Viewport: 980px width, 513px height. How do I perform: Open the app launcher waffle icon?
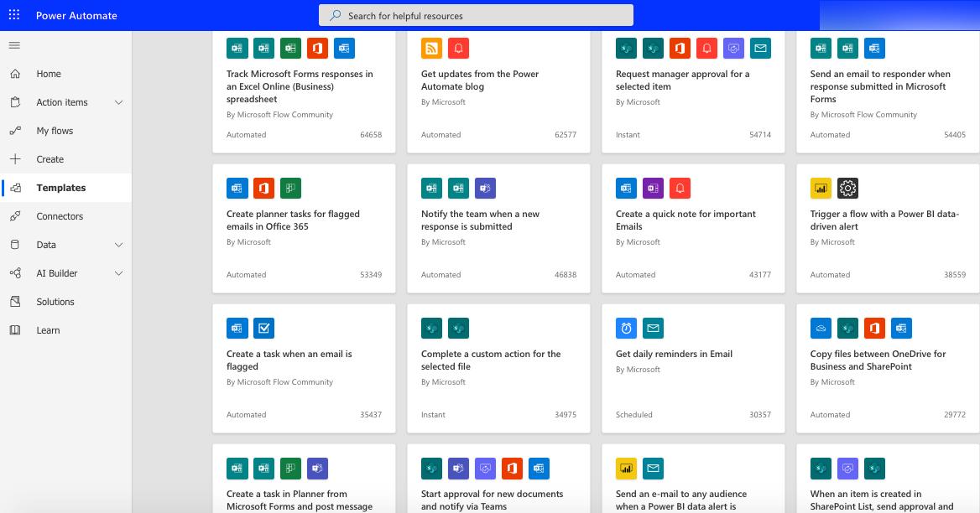click(14, 15)
